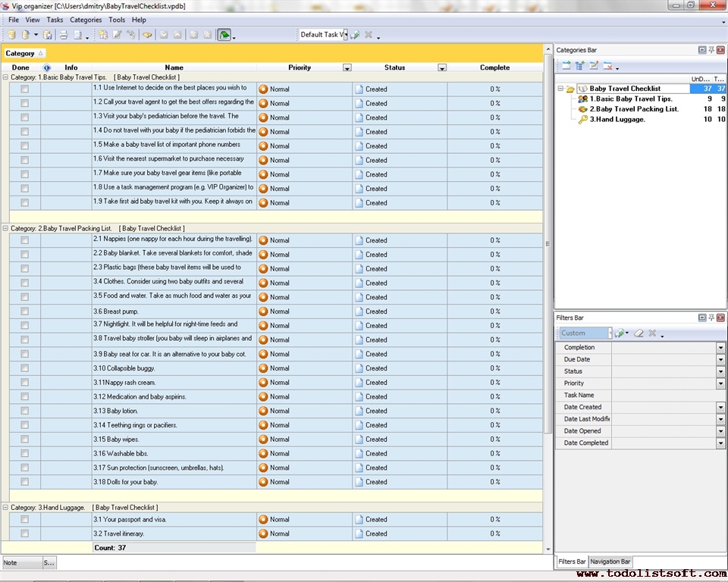Click the edit category icon in Categories Bar

tap(594, 66)
